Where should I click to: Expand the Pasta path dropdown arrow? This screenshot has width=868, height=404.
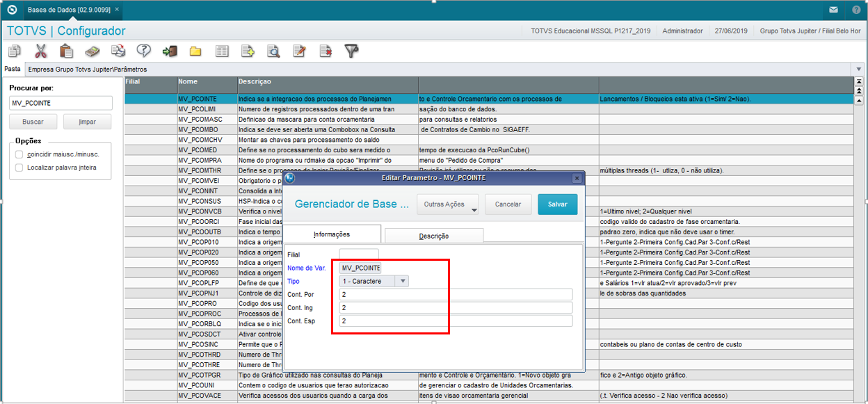pos(858,69)
